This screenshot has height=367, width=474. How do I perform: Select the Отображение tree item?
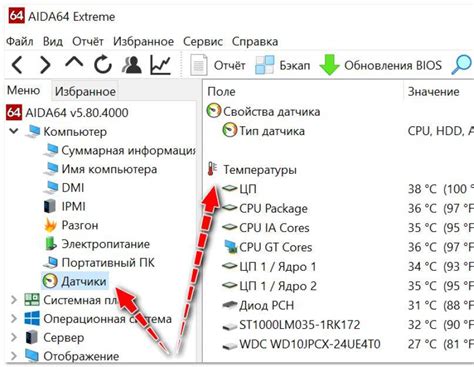[x=81, y=356]
